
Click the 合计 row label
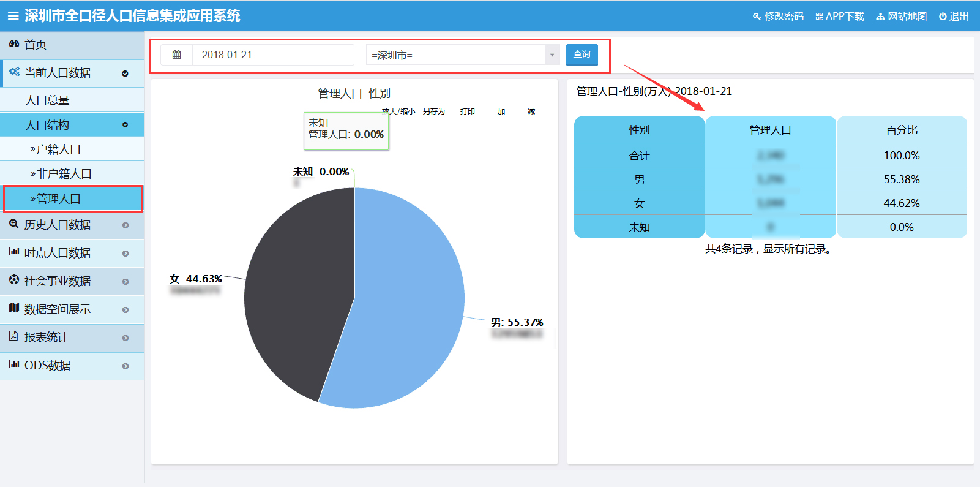pyautogui.click(x=639, y=156)
